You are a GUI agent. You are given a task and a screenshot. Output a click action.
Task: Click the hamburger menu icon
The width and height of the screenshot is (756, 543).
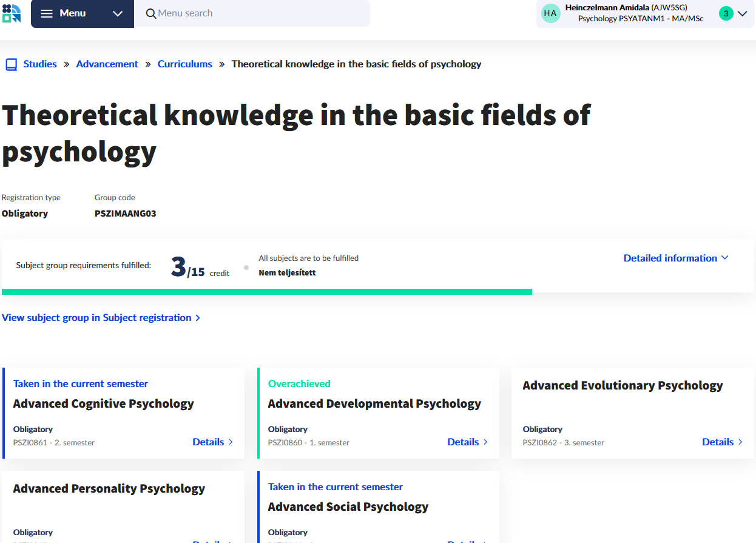point(47,13)
